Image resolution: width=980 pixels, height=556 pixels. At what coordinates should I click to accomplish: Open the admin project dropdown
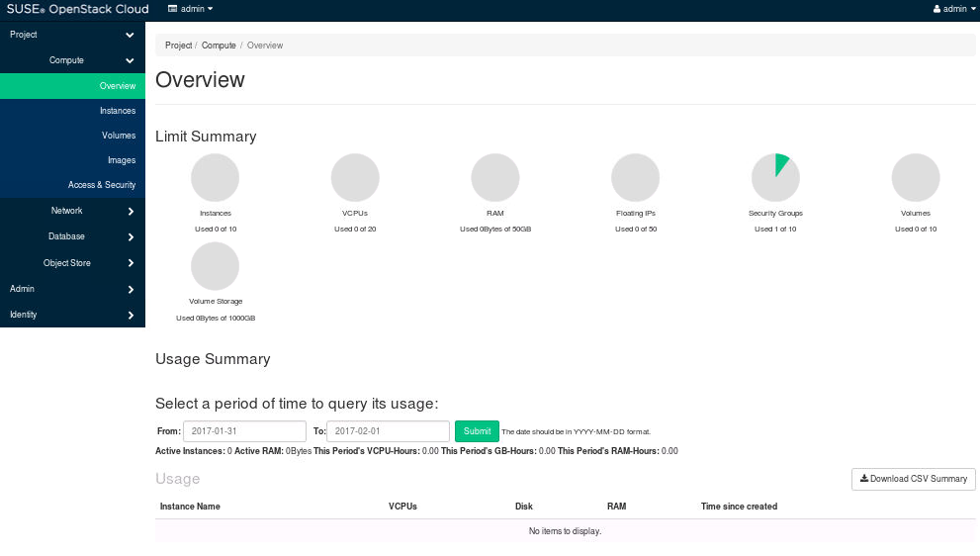click(191, 9)
